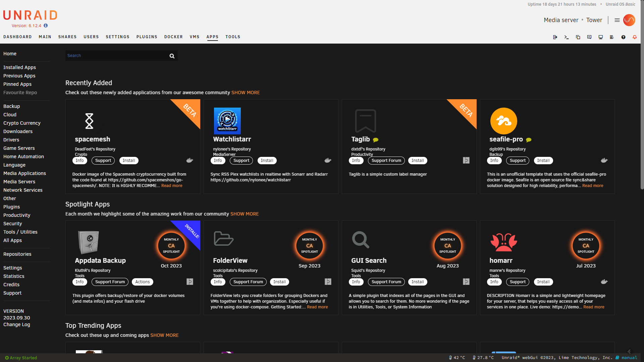644x362 pixels.
Task: Open the system help
Action: [624, 37]
